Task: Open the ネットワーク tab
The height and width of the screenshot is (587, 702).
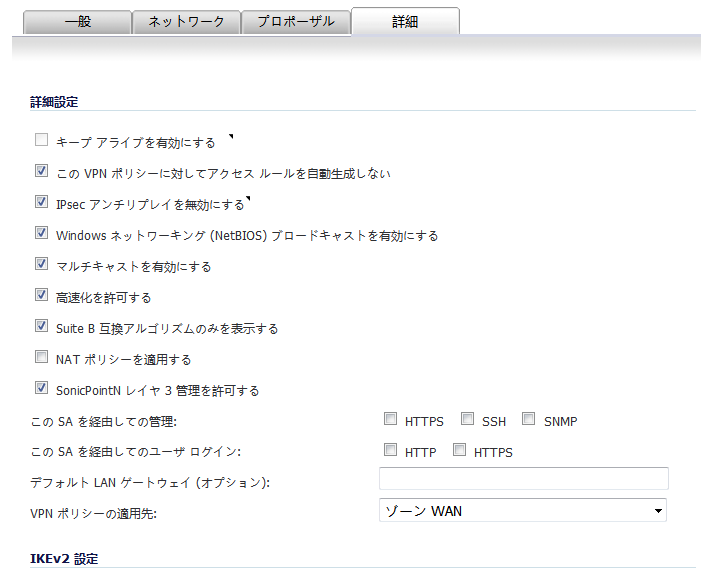Action: pyautogui.click(x=186, y=22)
